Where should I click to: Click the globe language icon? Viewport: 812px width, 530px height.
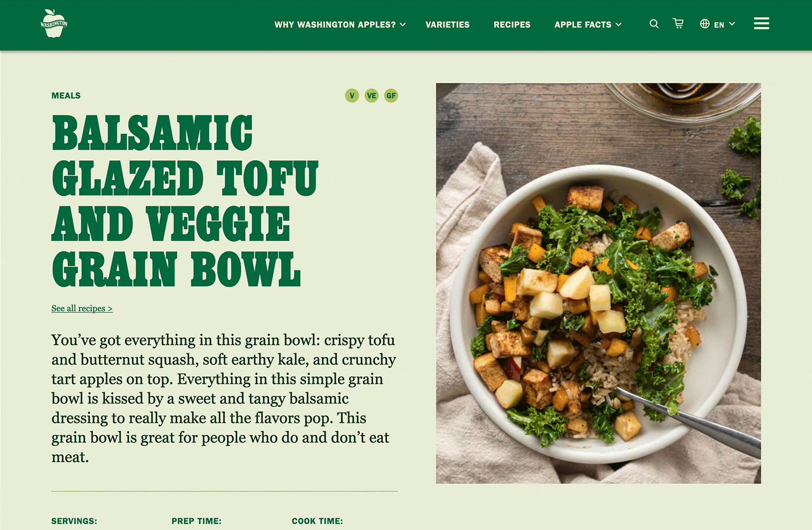pos(705,24)
